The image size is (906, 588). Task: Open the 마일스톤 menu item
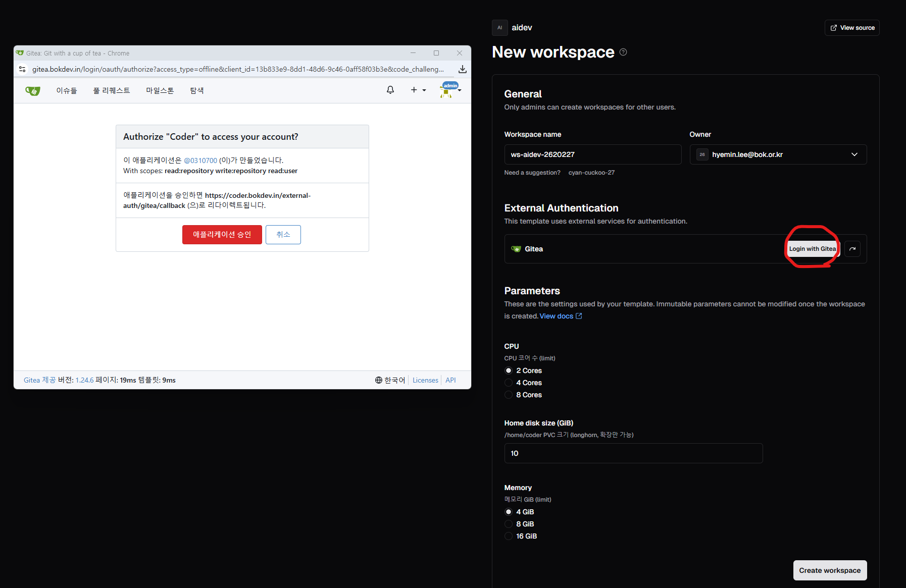(x=160, y=90)
